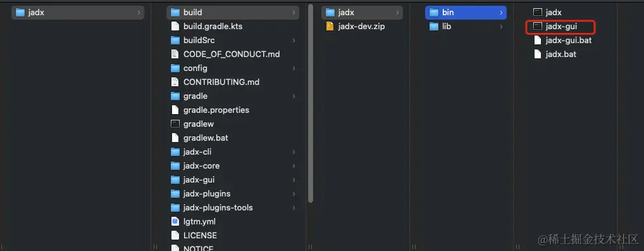Open the jadx-core folder

[233, 166]
